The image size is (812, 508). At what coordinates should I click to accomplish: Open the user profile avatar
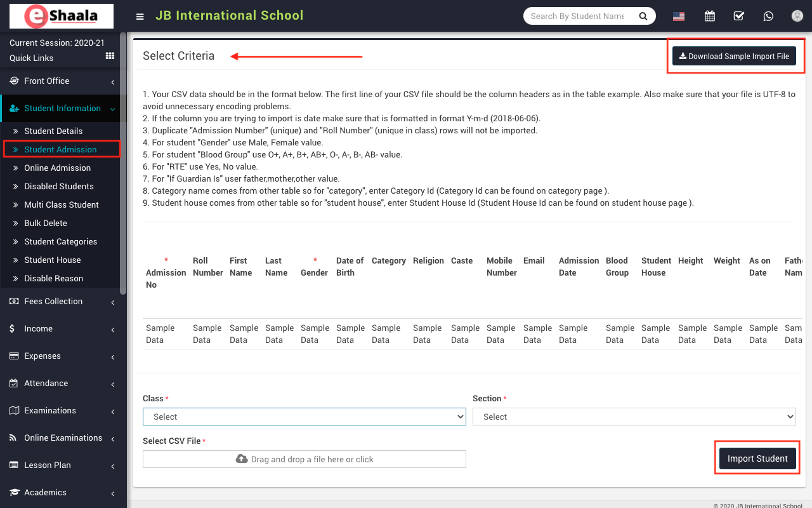[x=797, y=17]
